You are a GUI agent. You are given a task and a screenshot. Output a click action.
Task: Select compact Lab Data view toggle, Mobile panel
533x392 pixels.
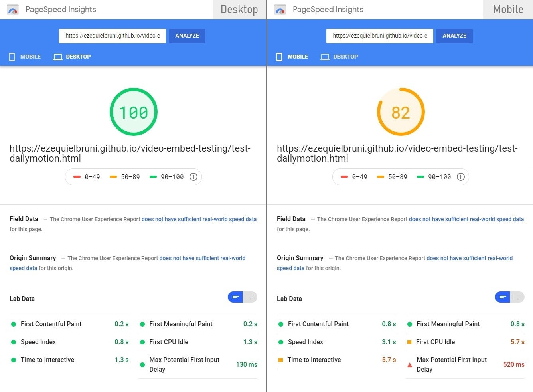click(503, 297)
